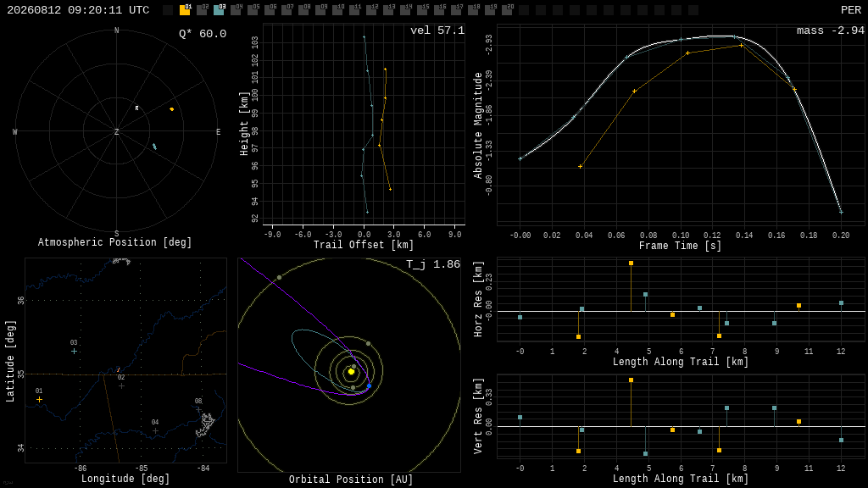Click station 01 yellow cross on map

39,400
